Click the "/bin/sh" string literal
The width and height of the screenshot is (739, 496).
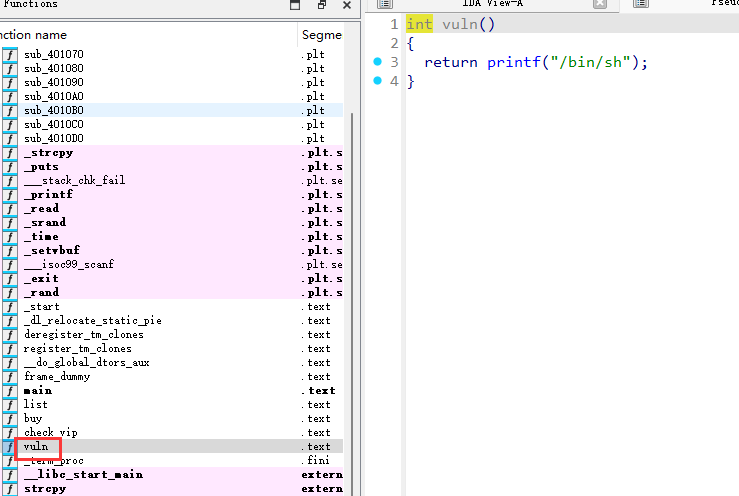click(590, 62)
